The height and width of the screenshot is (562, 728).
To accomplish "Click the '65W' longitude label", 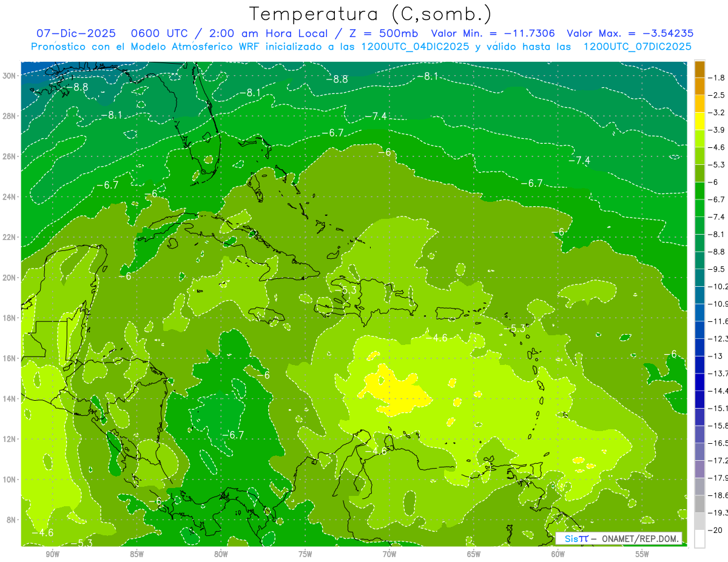I will point(474,554).
